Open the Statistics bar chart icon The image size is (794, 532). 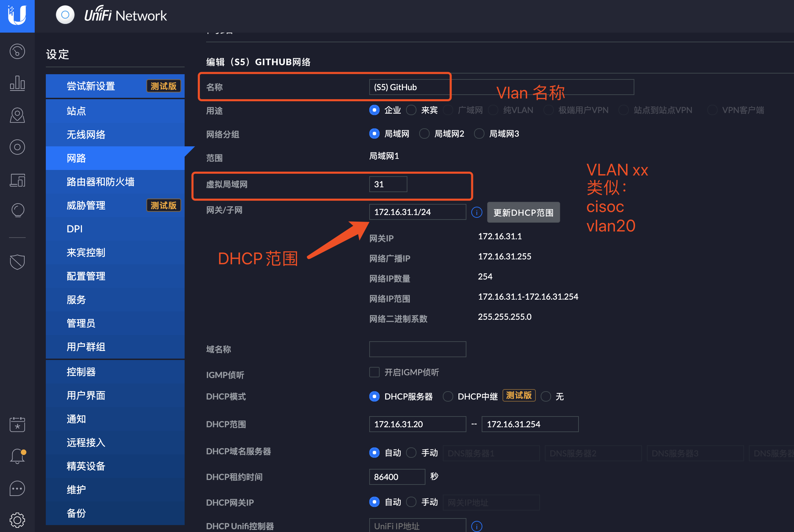point(17,83)
